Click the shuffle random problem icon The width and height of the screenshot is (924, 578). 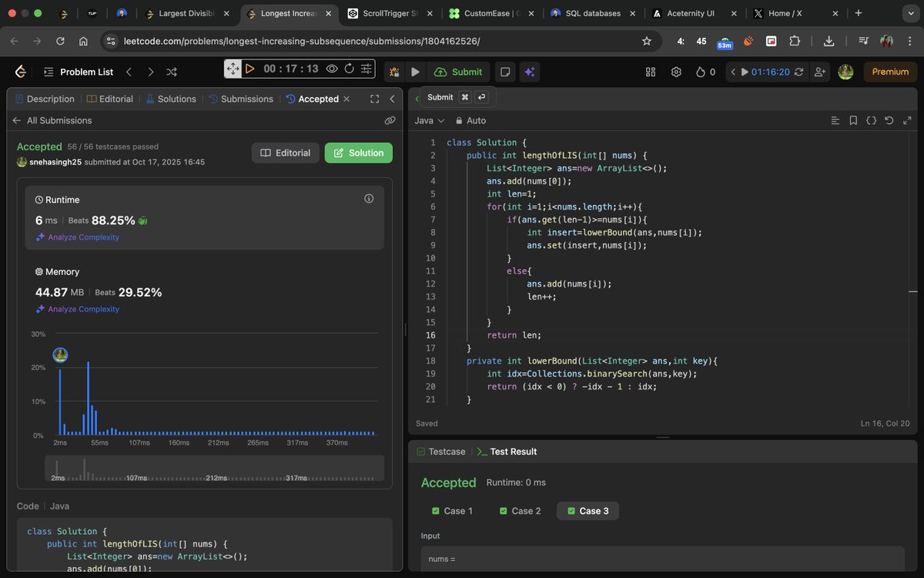pyautogui.click(x=172, y=72)
